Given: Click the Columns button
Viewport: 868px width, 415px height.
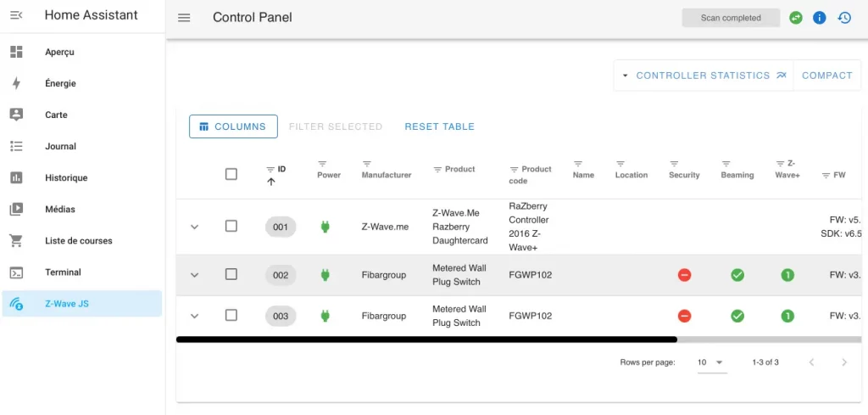Looking at the screenshot, I should click(233, 126).
